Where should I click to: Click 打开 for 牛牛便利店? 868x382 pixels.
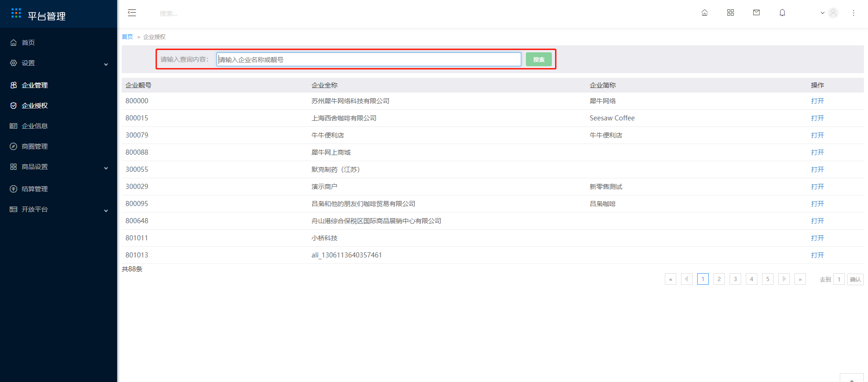click(818, 135)
